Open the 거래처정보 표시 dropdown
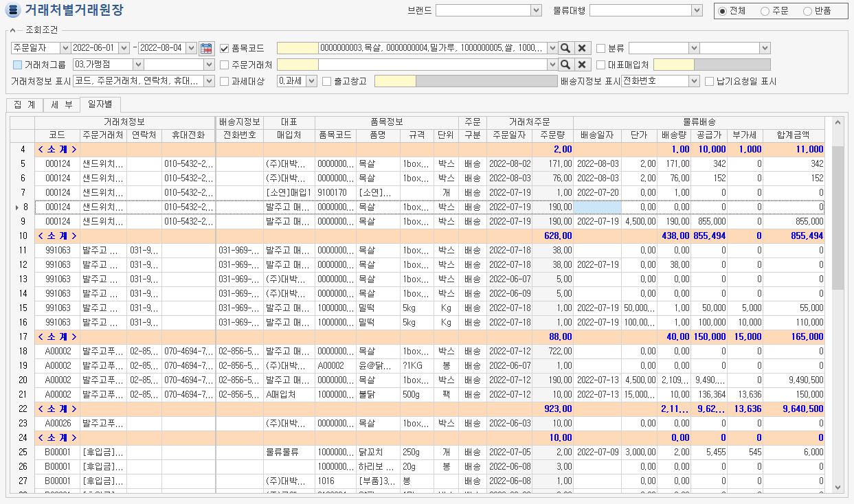 (210, 81)
